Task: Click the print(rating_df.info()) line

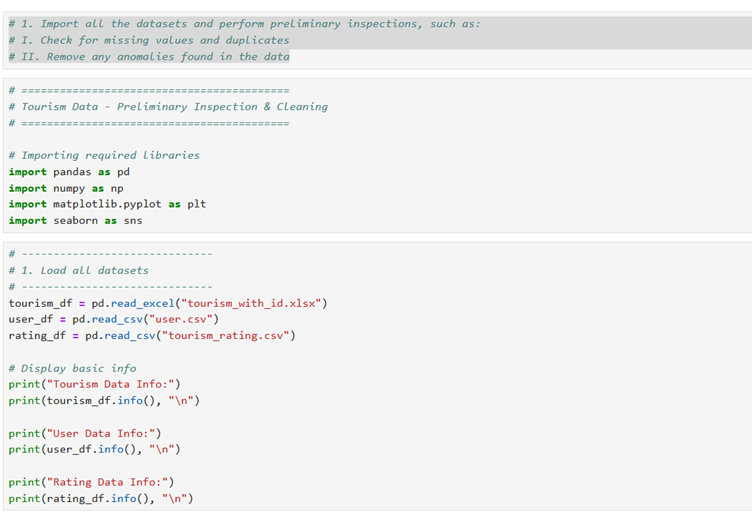Action: click(x=101, y=498)
